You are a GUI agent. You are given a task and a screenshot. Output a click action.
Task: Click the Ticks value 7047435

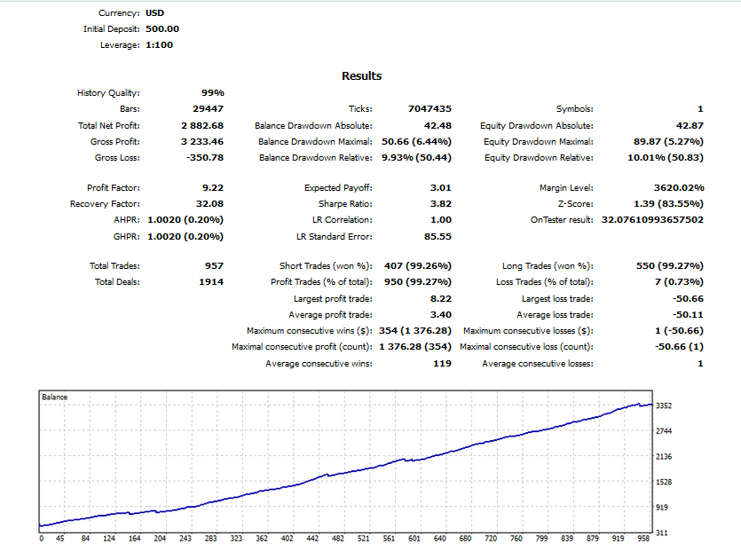click(x=430, y=109)
